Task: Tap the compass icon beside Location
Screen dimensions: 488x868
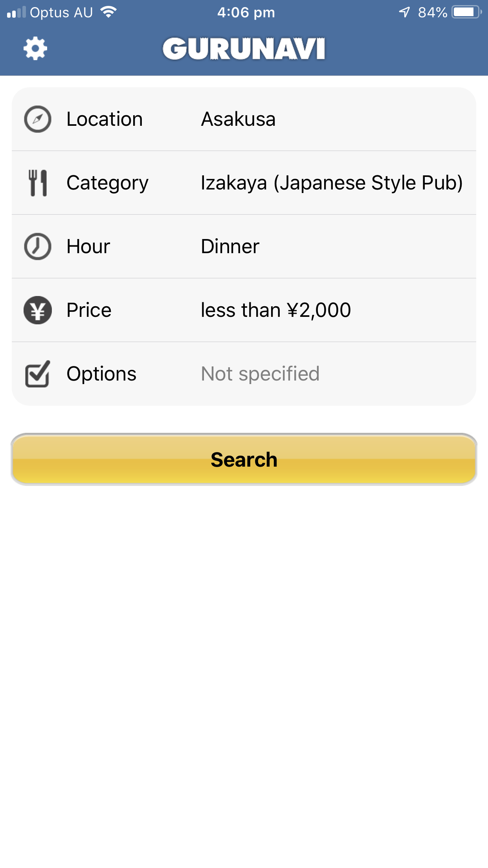Action: click(x=38, y=119)
